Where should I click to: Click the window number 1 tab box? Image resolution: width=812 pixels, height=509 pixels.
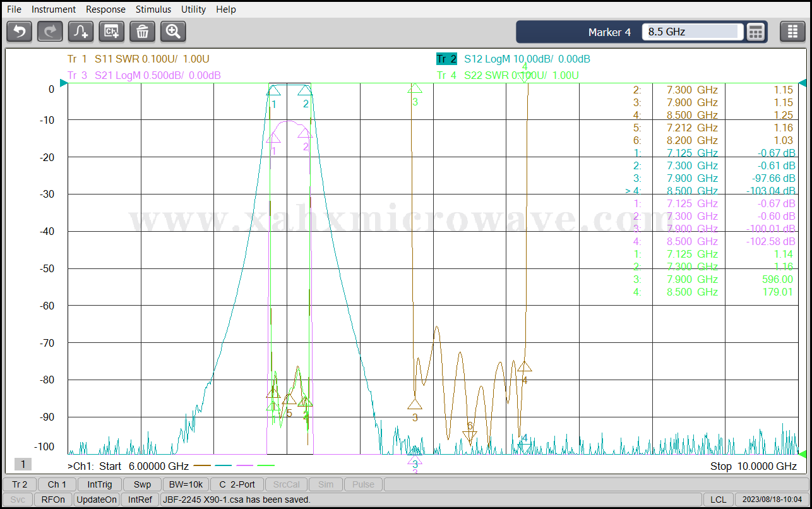tap(23, 464)
